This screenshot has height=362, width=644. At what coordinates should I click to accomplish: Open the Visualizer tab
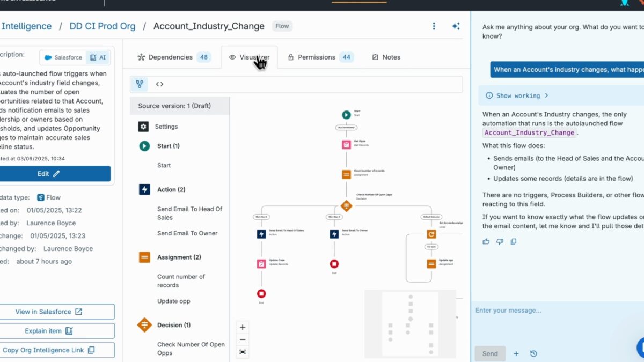249,57
